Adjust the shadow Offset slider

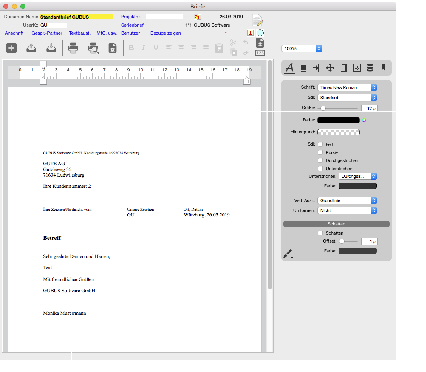(x=348, y=241)
